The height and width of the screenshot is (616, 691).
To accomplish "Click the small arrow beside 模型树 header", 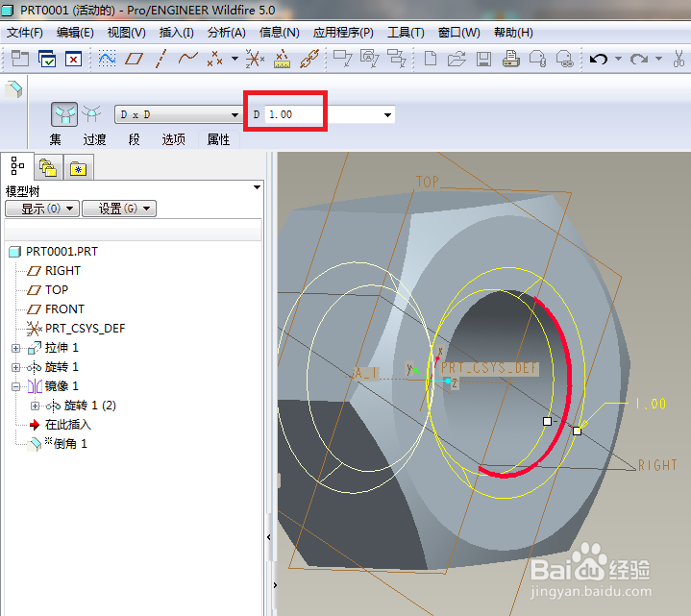I will 257,187.
